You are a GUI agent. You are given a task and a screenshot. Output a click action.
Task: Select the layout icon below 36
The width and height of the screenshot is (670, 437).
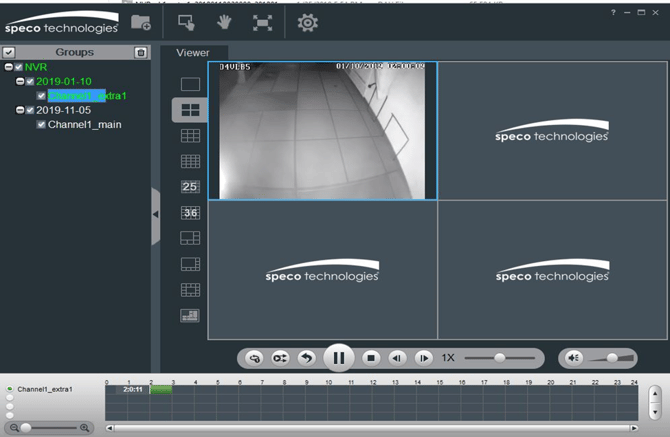pyautogui.click(x=190, y=238)
